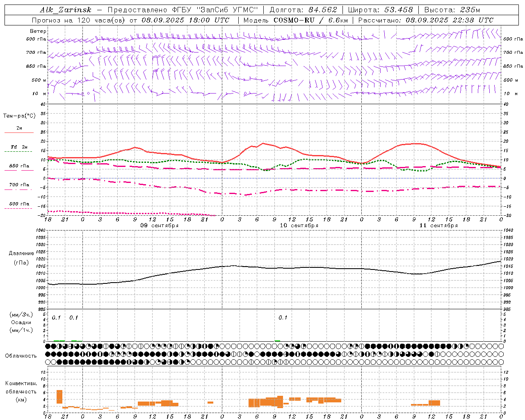Select the "ЗапСиб УГМС" provider text

coord(227,10)
